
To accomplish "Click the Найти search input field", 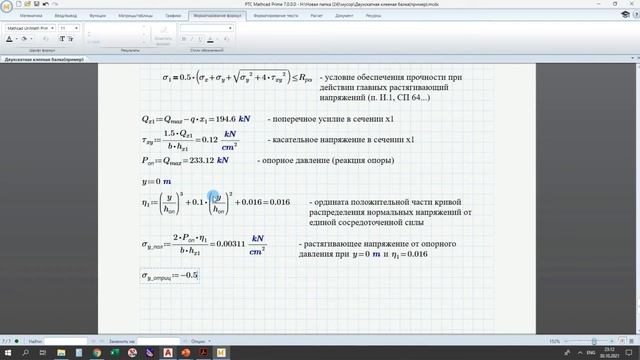I will 65,341.
